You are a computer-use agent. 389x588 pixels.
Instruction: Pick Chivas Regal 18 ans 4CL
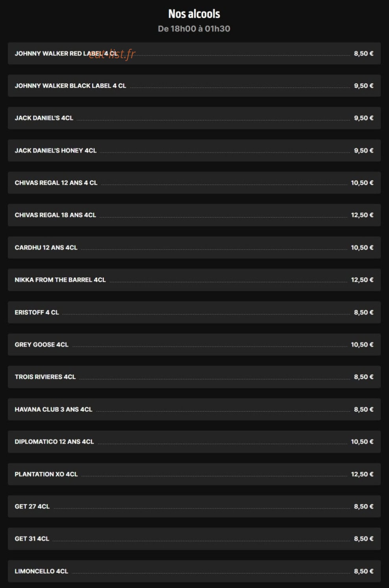pyautogui.click(x=194, y=215)
